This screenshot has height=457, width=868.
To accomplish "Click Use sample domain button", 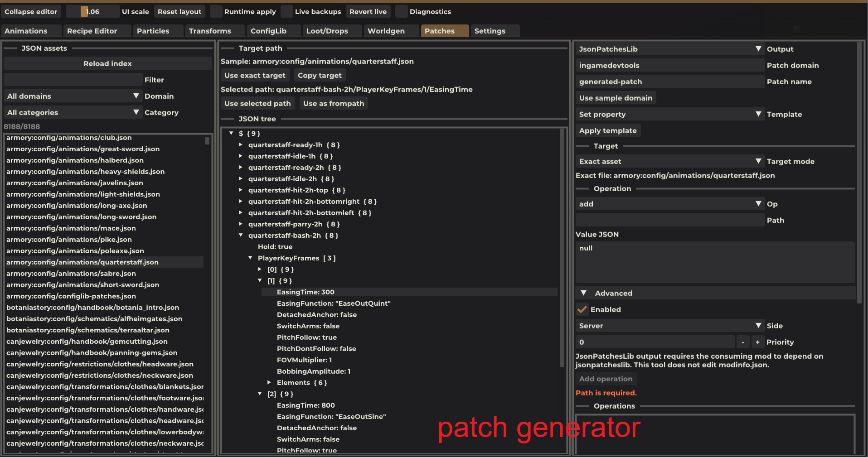I will click(x=616, y=98).
